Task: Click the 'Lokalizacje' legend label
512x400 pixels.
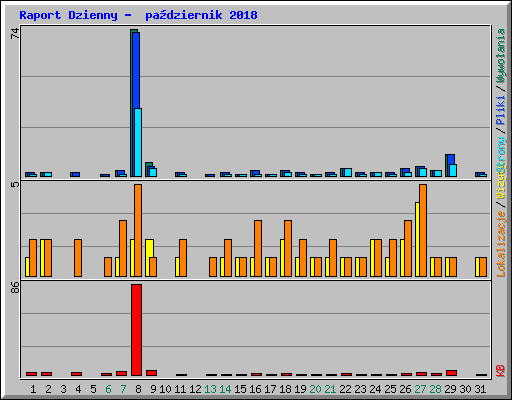Action: [x=500, y=243]
